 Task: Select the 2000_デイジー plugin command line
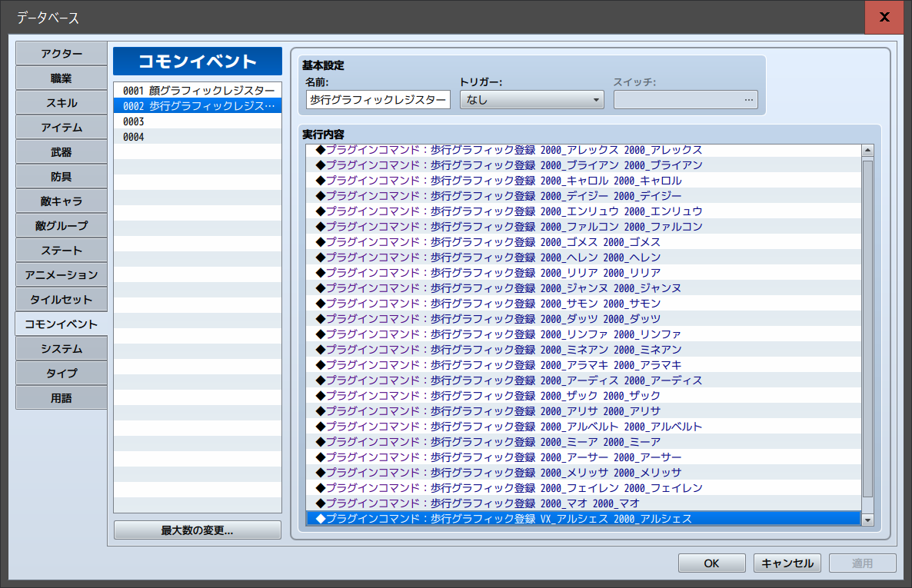point(584,196)
